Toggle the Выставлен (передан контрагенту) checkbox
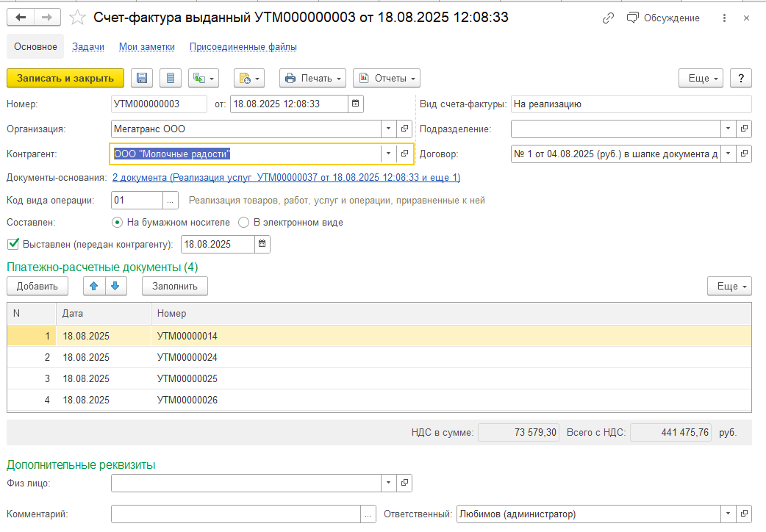Viewport: 766px width, 532px height. click(12, 244)
